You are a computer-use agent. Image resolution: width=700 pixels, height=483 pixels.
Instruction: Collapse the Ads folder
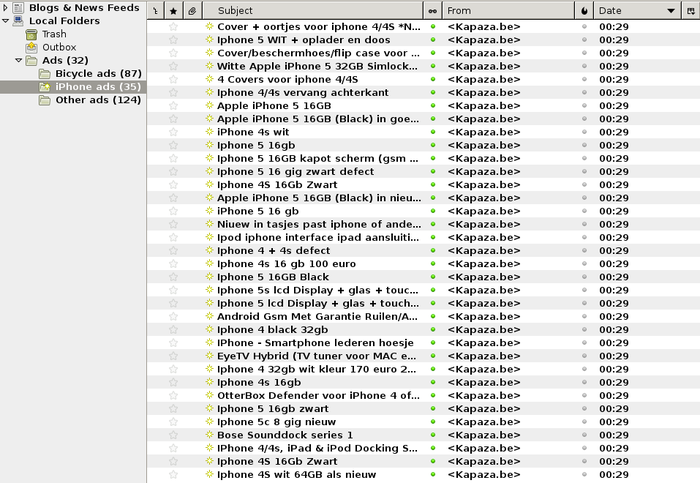point(18,60)
